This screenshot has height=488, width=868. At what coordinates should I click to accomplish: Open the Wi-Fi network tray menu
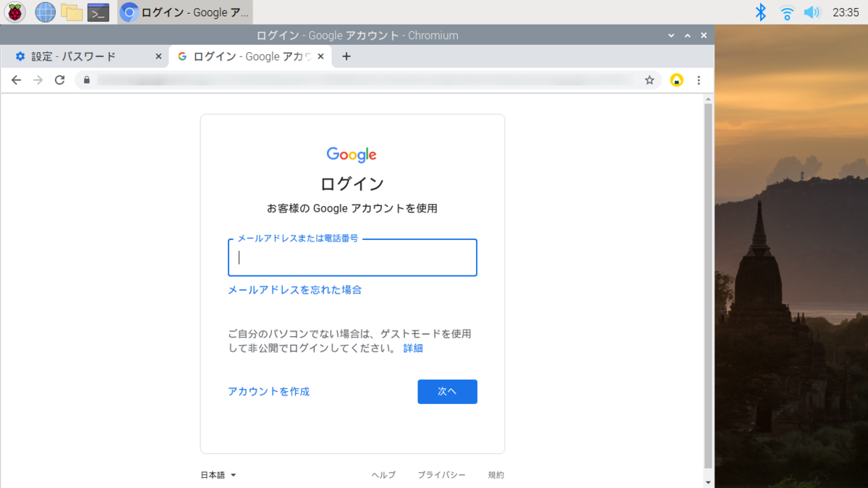click(x=787, y=12)
